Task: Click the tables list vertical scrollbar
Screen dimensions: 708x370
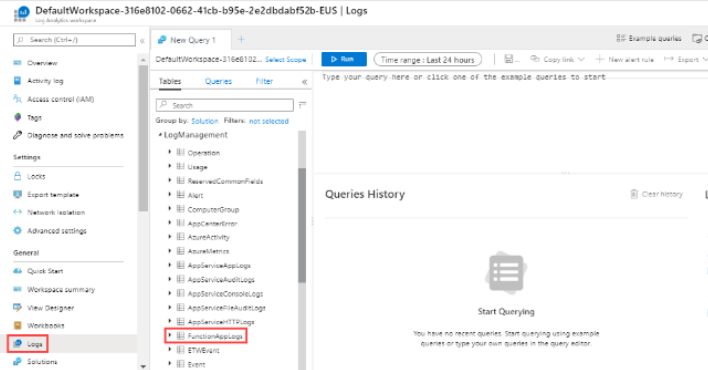Action: [302, 225]
